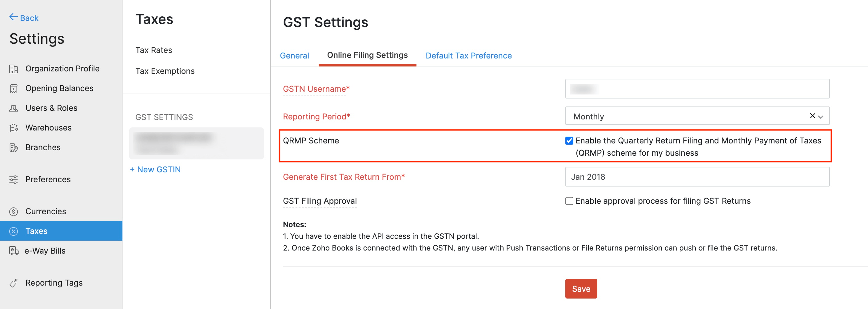Click the Reporting Tags icon

[14, 283]
